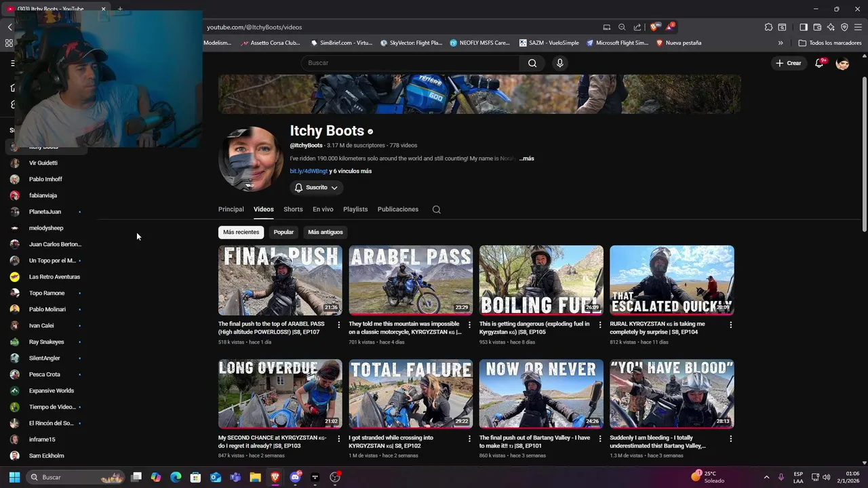Open Microsoft Edge from the taskbar
Image resolution: width=868 pixels, height=488 pixels.
tap(176, 477)
